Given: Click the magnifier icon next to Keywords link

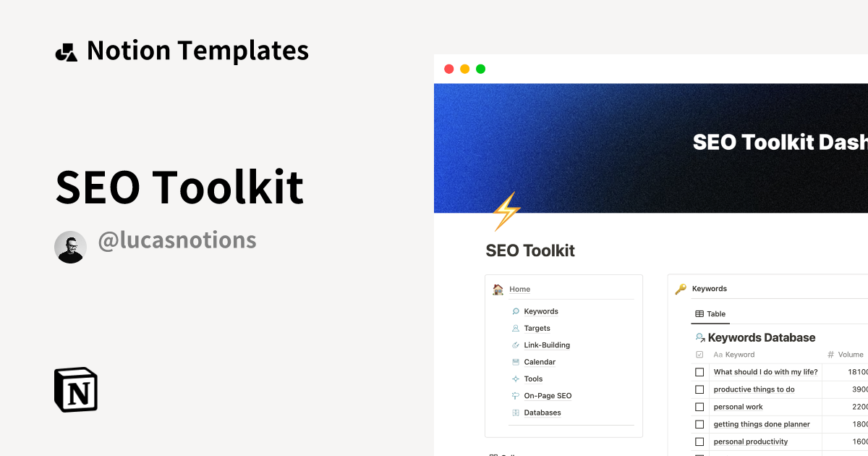Looking at the screenshot, I should tap(516, 311).
